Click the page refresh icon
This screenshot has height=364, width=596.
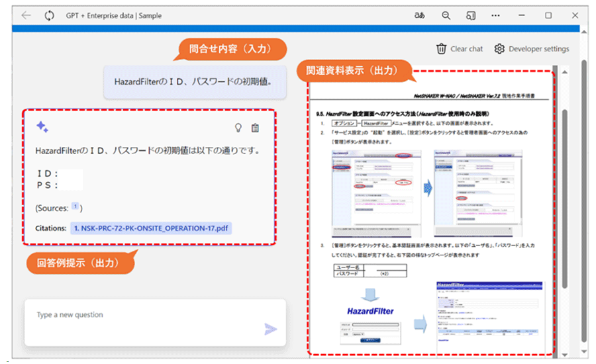tap(50, 16)
